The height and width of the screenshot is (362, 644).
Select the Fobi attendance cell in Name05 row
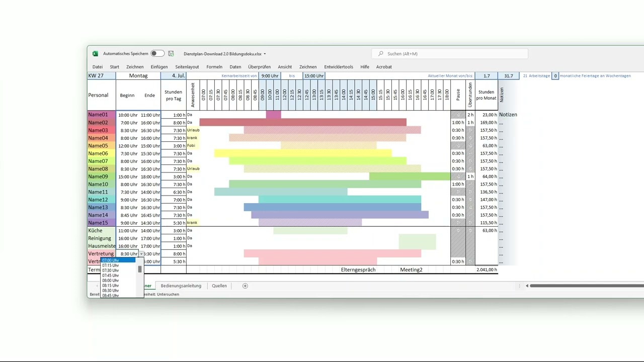click(x=193, y=146)
